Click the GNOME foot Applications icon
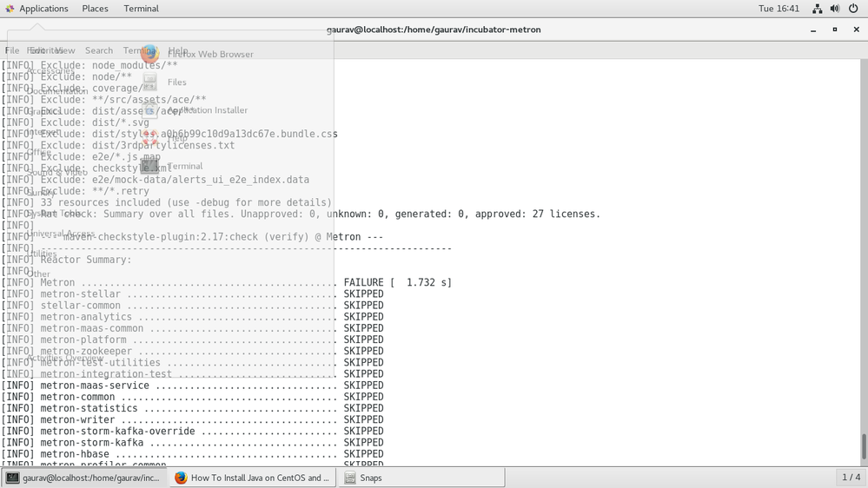868x488 pixels. click(x=10, y=9)
